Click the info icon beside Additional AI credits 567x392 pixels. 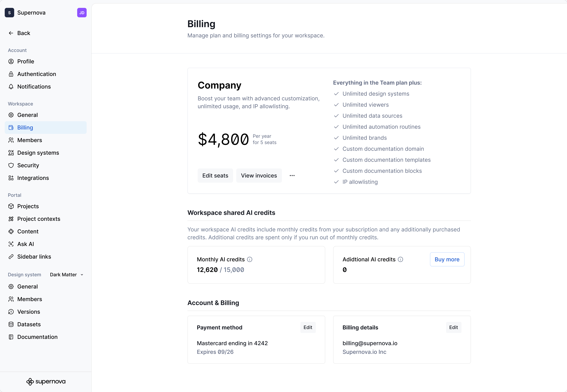coord(400,259)
